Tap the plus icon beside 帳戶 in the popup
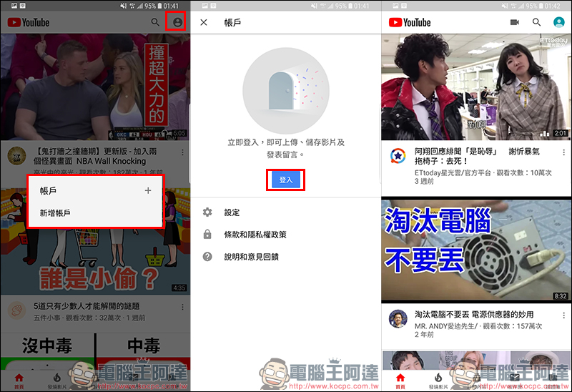This screenshot has width=572, height=392. point(148,190)
